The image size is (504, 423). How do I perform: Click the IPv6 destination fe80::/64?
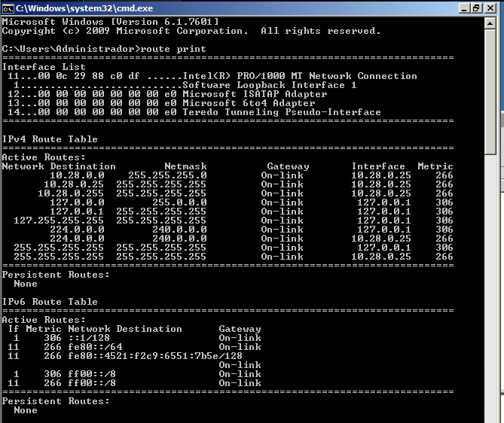pyautogui.click(x=95, y=347)
